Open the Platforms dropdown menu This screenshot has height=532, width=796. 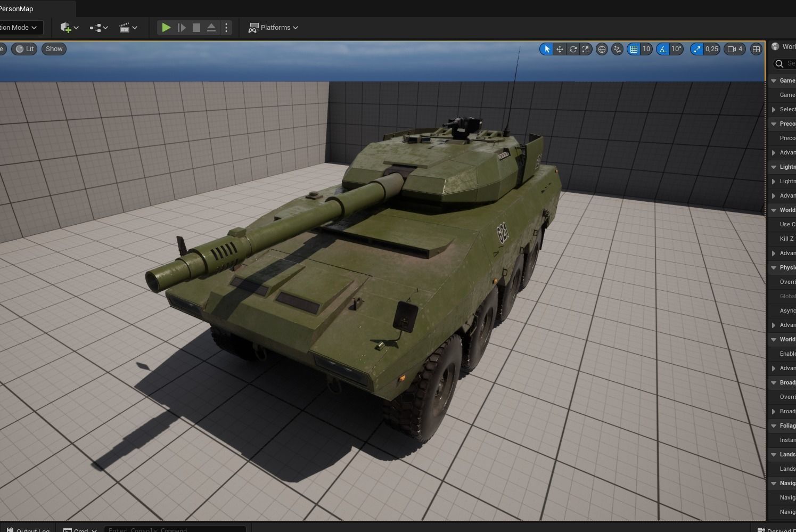[x=273, y=27]
